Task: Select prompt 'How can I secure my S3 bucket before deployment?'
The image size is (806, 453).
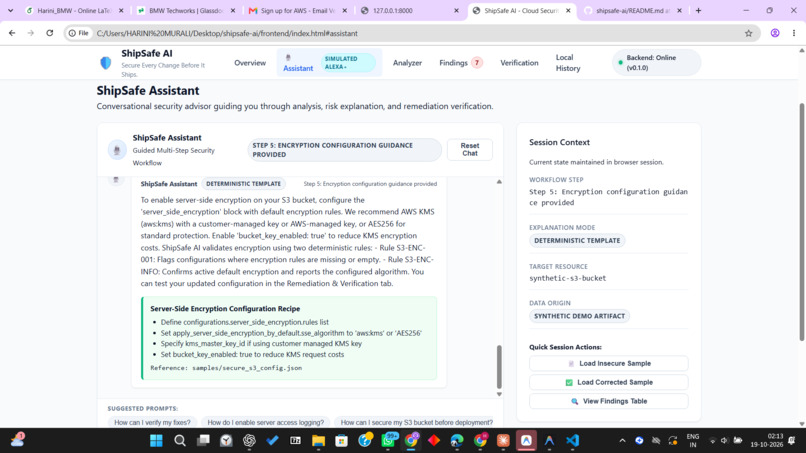Action: click(x=416, y=422)
